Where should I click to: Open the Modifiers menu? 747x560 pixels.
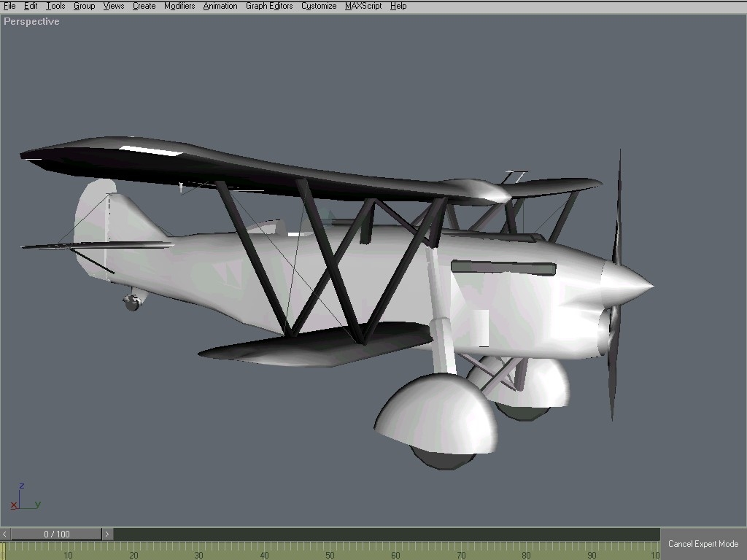[x=179, y=6]
